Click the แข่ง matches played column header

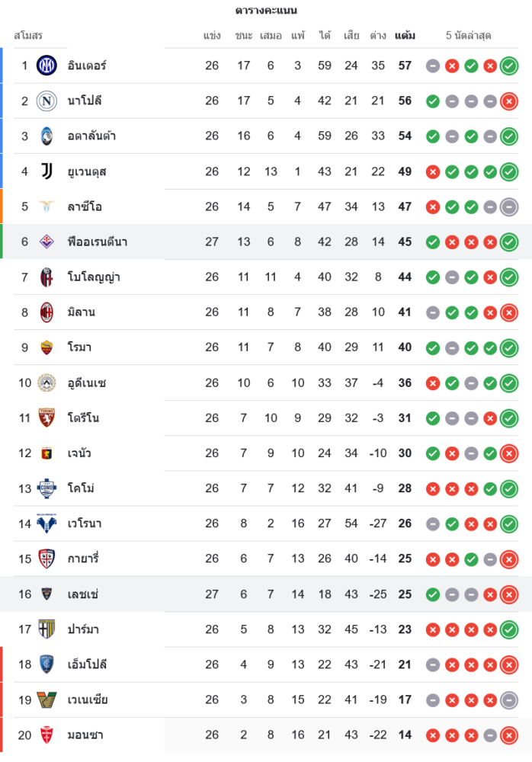[212, 36]
